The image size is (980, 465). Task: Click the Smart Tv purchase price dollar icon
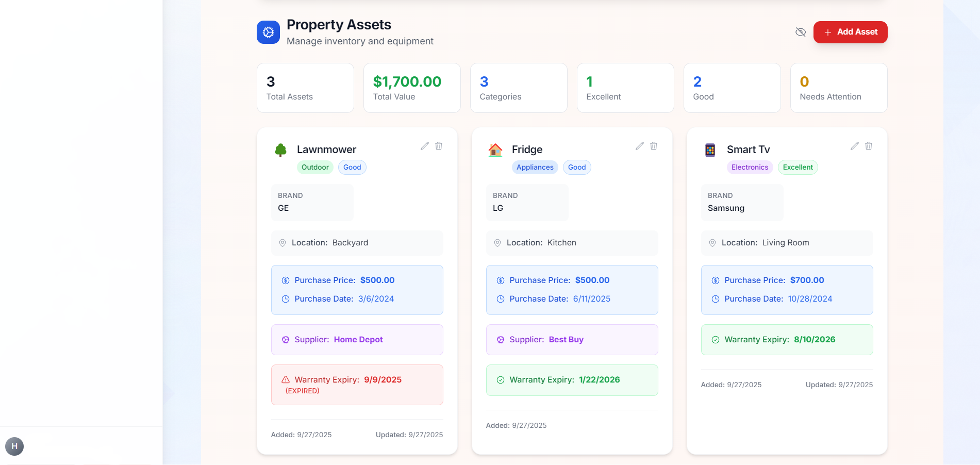pyautogui.click(x=716, y=280)
